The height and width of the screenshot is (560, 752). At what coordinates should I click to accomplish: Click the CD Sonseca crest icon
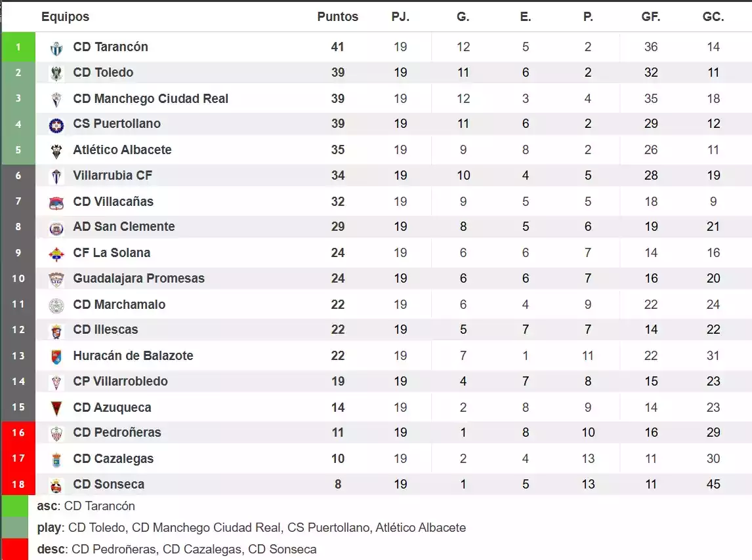coord(56,485)
